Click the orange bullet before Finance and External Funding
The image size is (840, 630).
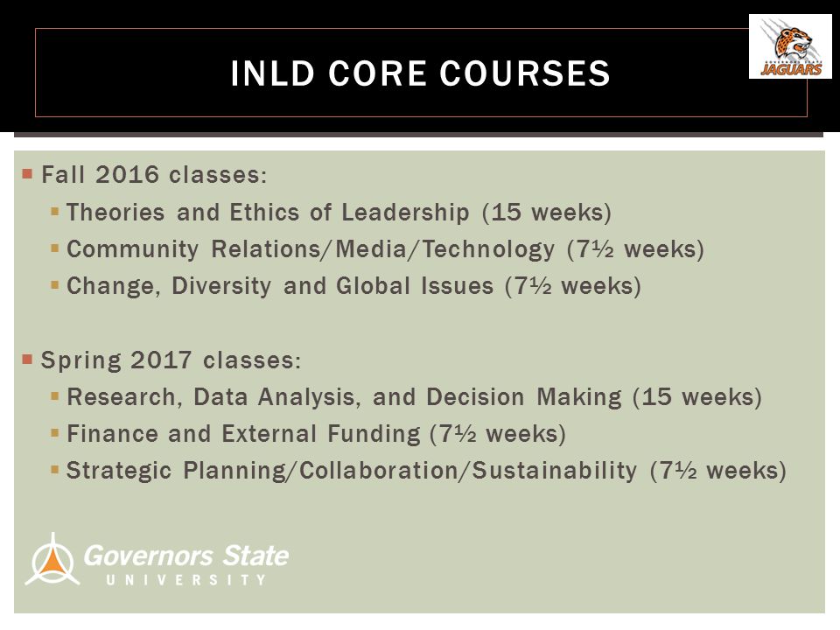click(54, 433)
